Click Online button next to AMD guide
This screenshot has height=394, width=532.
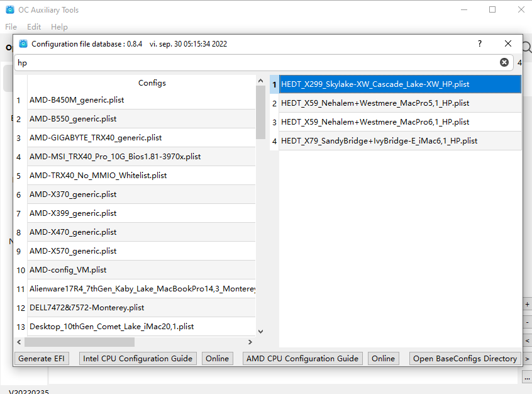[x=383, y=359]
